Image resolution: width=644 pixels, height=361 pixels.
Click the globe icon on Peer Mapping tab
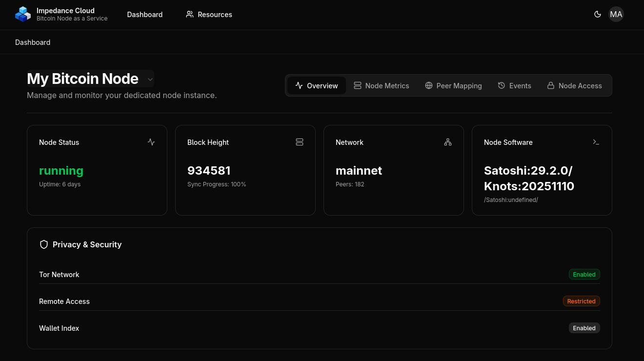click(x=428, y=85)
